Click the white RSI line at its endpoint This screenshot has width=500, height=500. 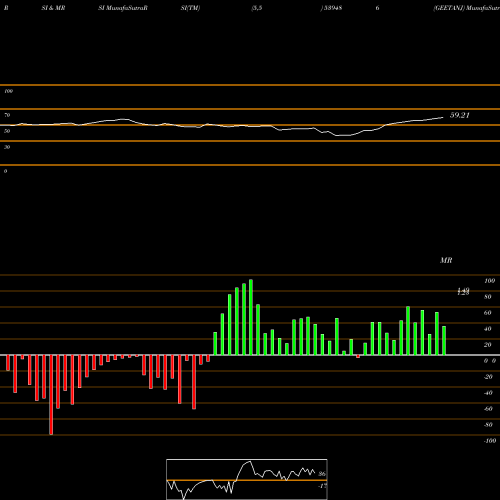[x=443, y=117]
